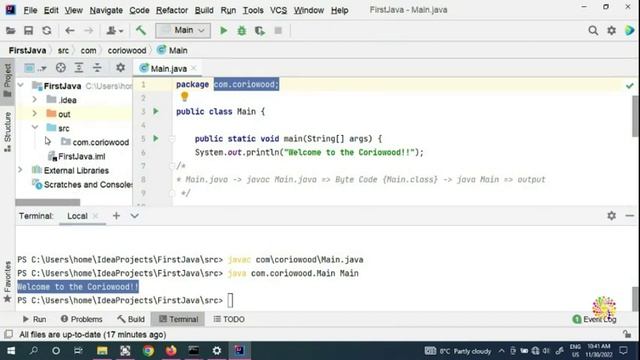Toggle code fold on main method line 5
The height and width of the screenshot is (360, 640).
coord(172,139)
